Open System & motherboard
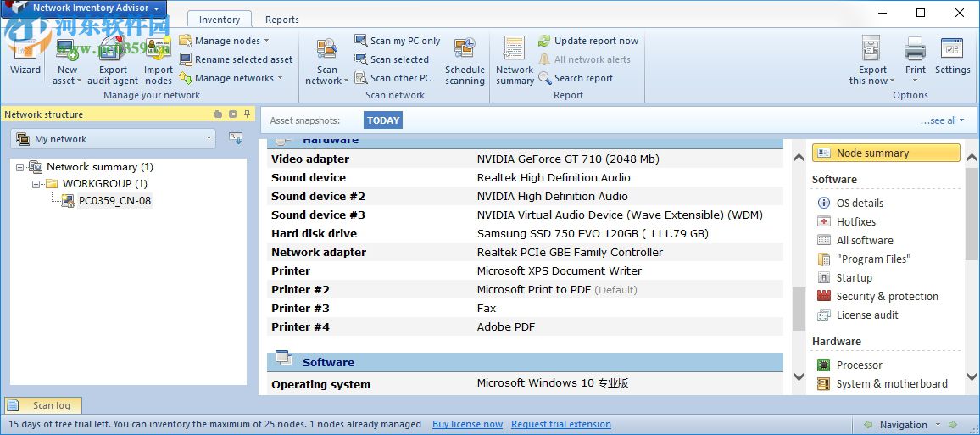The image size is (980, 435). [x=883, y=384]
